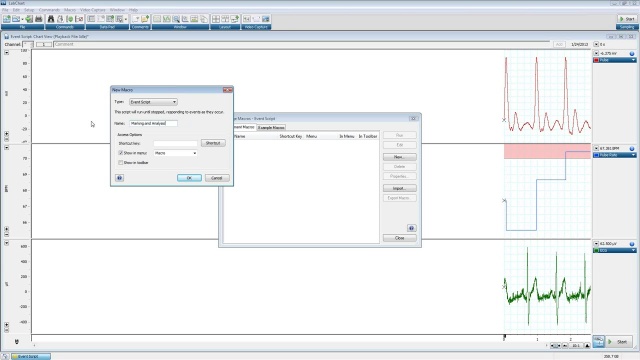Click the ECG channel info icon
The image size is (640, 360).
point(632,244)
